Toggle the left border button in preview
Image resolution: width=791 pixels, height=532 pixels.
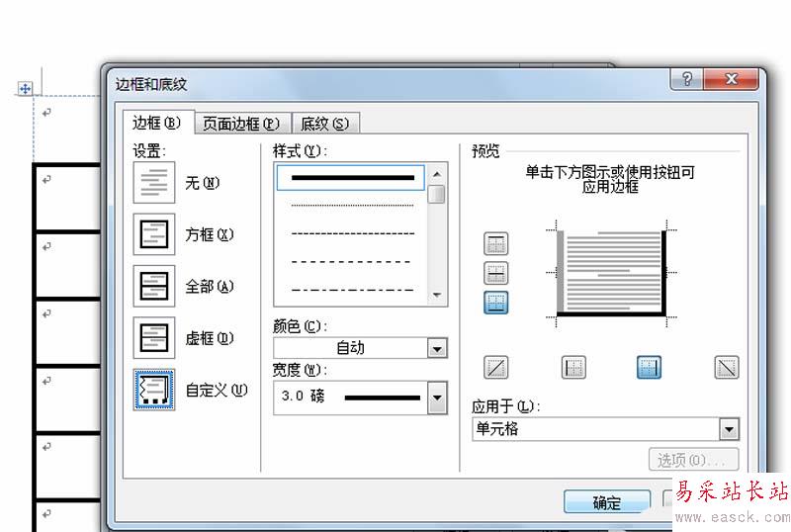click(573, 367)
